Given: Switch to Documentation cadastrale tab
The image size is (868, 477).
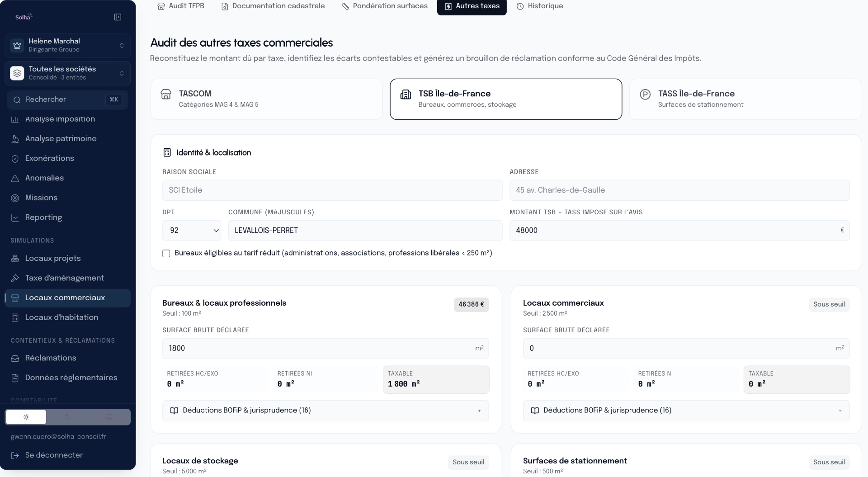Looking at the screenshot, I should 273,6.
